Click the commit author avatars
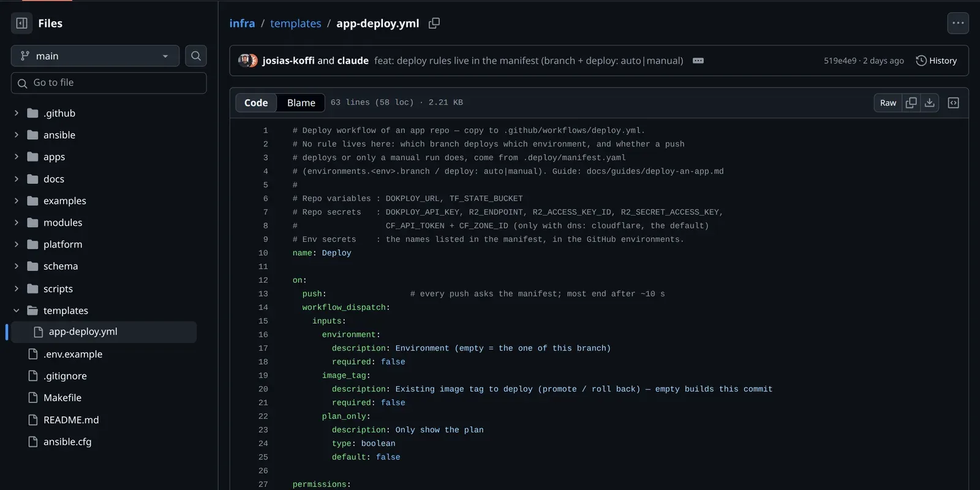Viewport: 980px width, 490px height. [248, 61]
